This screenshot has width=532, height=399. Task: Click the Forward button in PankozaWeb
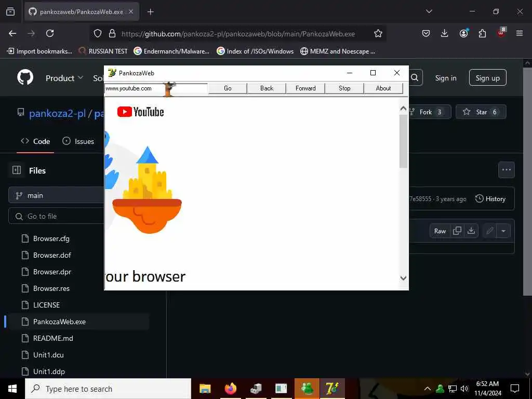pos(305,88)
